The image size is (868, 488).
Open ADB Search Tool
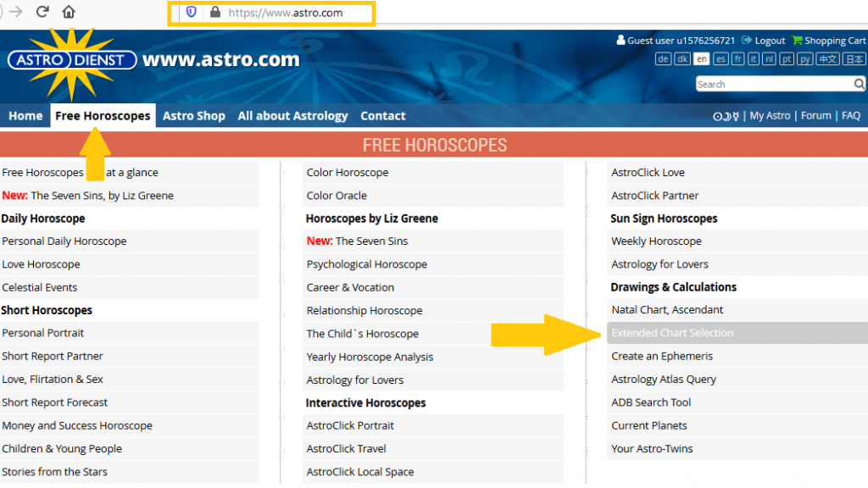(x=737, y=402)
